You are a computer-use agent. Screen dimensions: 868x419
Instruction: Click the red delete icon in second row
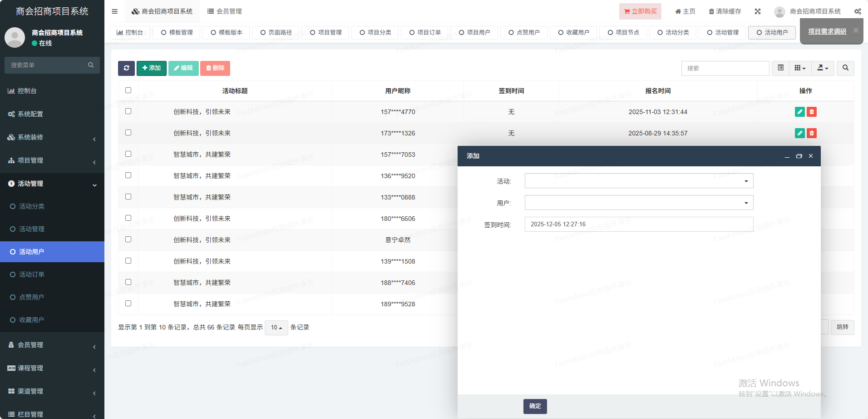tap(812, 133)
